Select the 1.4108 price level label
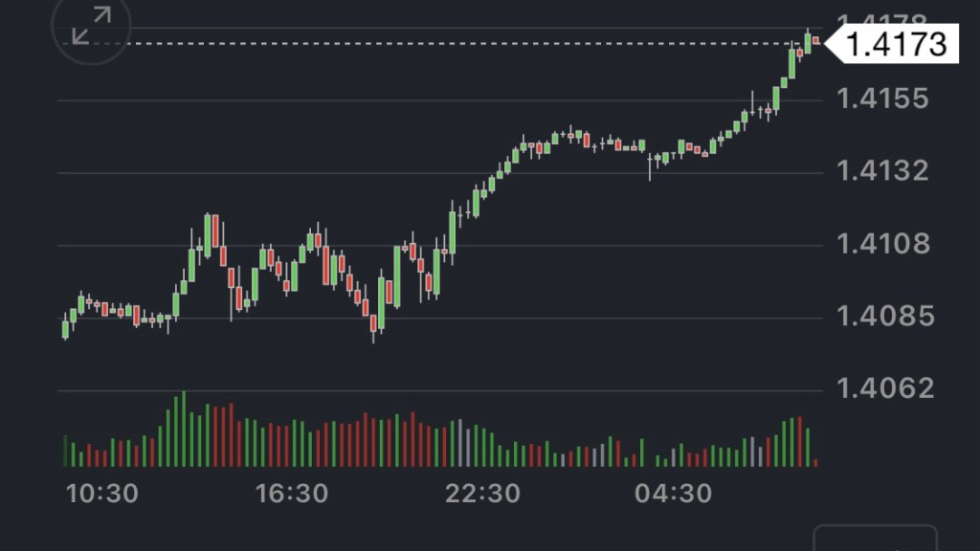Image resolution: width=980 pixels, height=551 pixels. (883, 245)
